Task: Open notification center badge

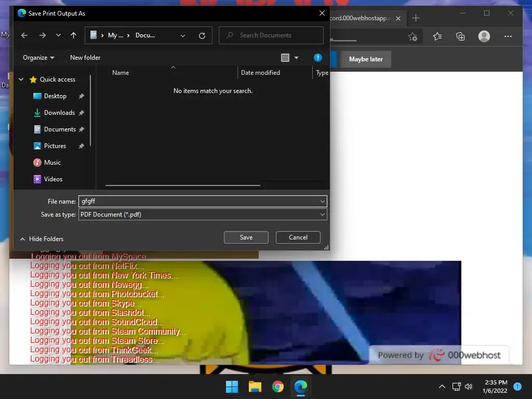Action: click(517, 386)
